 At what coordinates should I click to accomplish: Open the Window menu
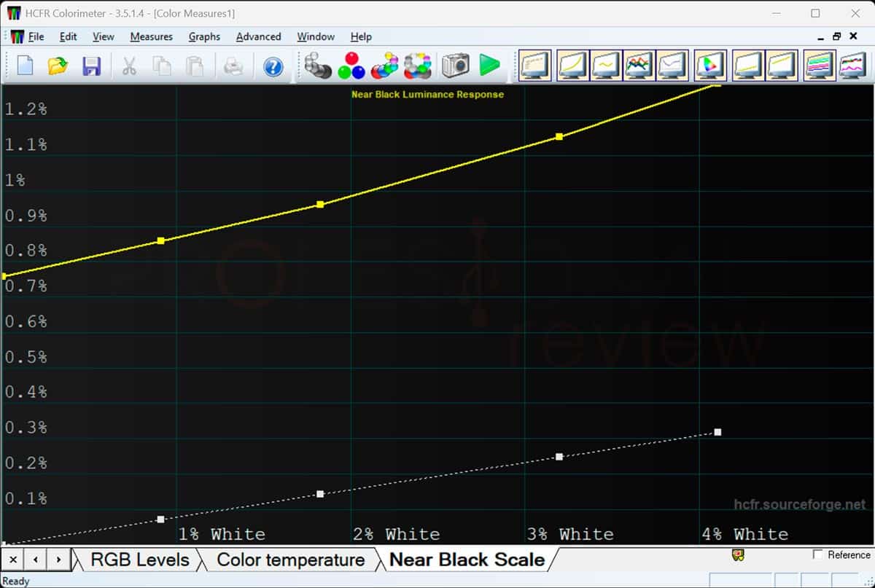point(316,36)
